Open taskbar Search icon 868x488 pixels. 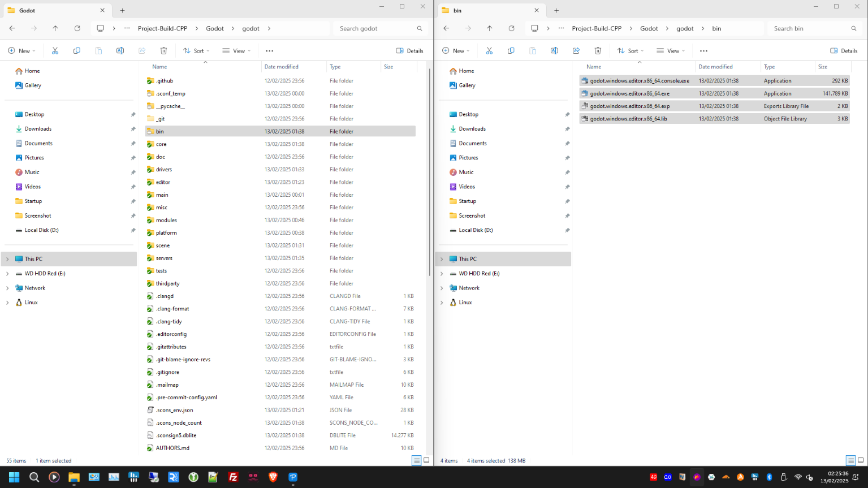[34, 477]
